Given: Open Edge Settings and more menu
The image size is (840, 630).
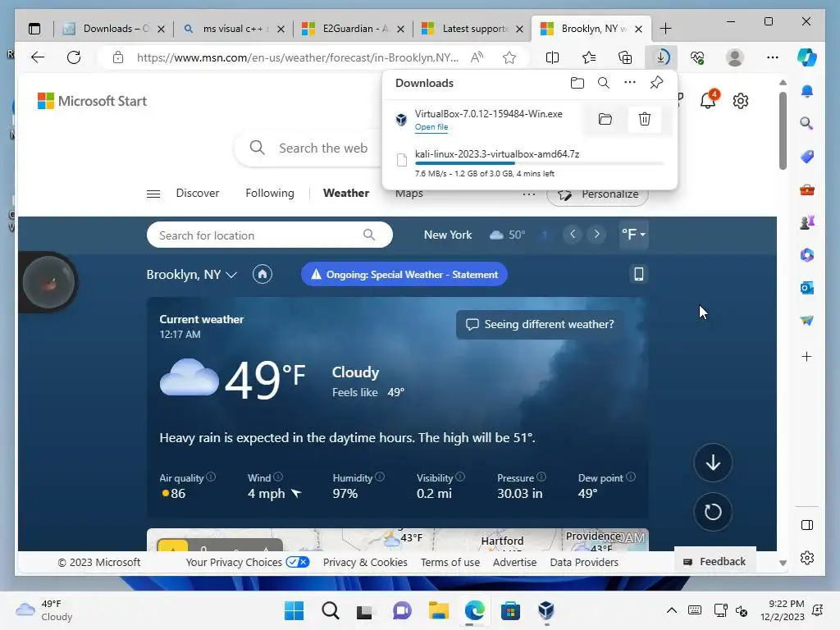Looking at the screenshot, I should click(x=773, y=57).
